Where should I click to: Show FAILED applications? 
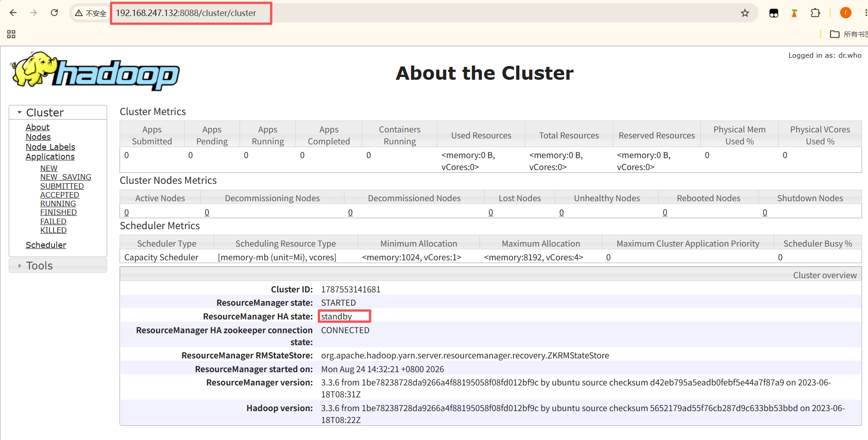53,221
